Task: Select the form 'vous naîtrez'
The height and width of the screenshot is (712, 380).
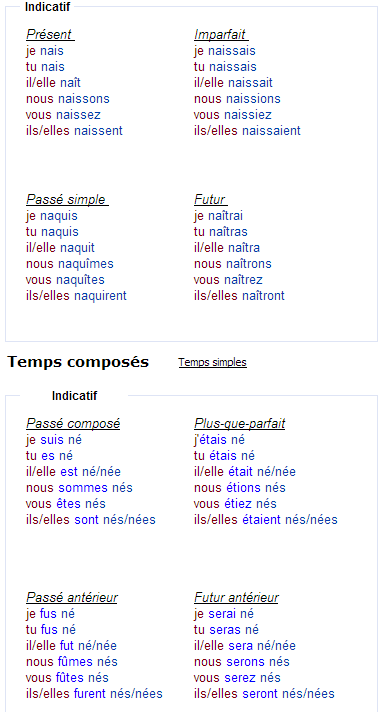Action: pyautogui.click(x=228, y=280)
